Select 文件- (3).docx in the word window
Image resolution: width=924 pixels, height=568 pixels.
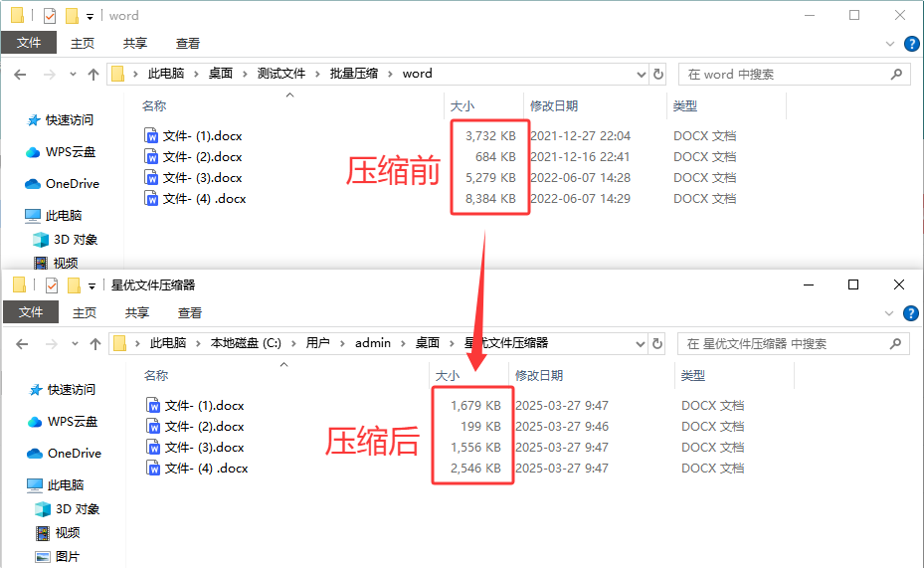202,178
